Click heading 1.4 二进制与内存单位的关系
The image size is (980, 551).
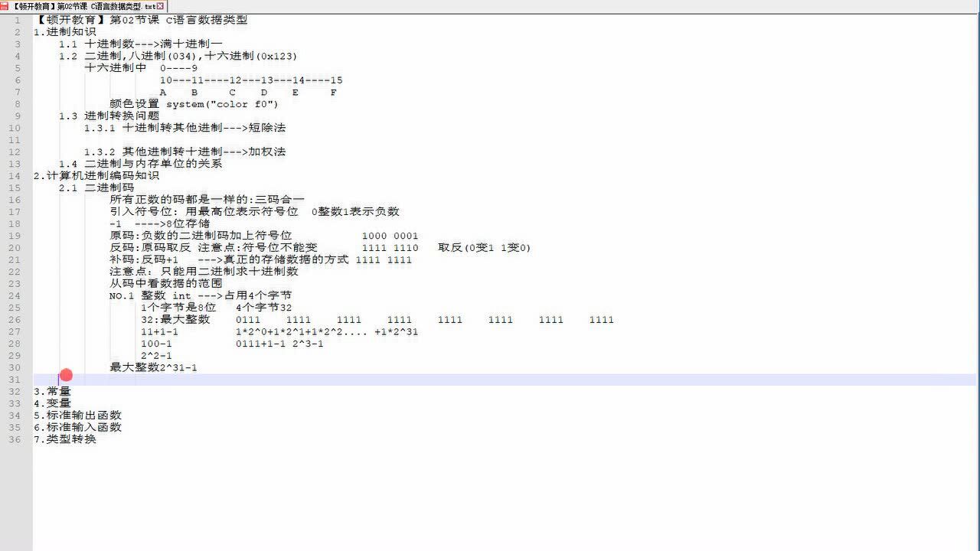pyautogui.click(x=141, y=164)
